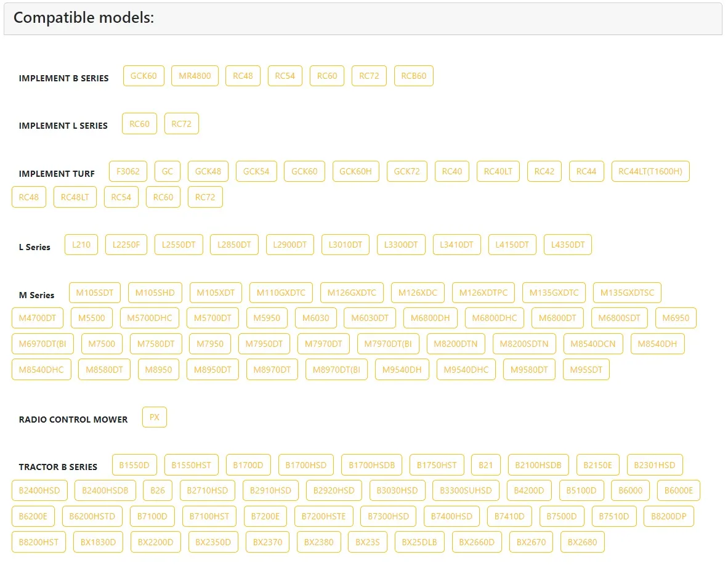Select the MR4800 model tag

195,76
